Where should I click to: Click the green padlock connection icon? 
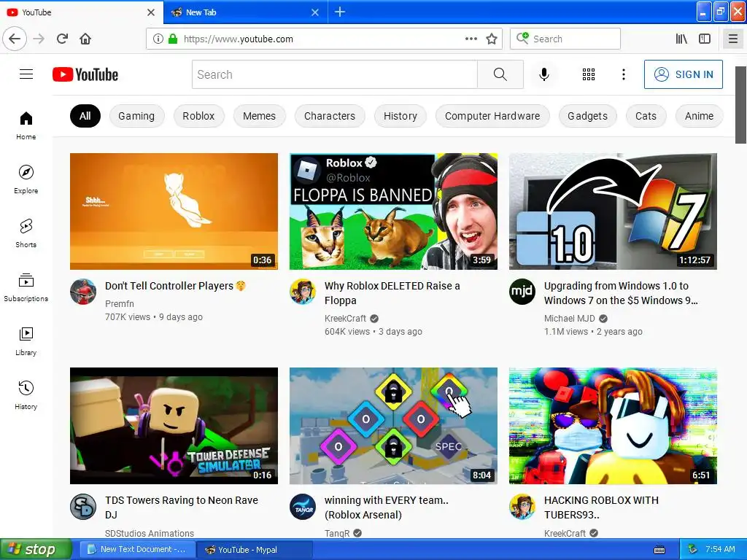173,39
